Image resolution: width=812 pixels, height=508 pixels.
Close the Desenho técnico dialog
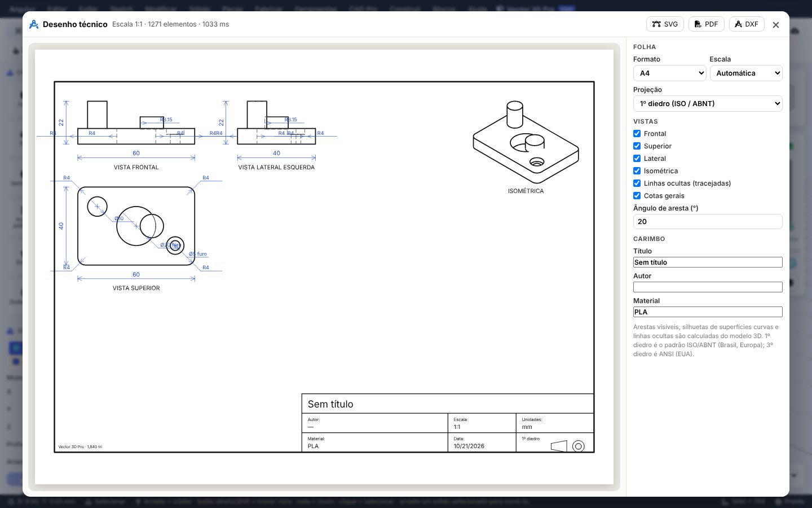pyautogui.click(x=776, y=25)
